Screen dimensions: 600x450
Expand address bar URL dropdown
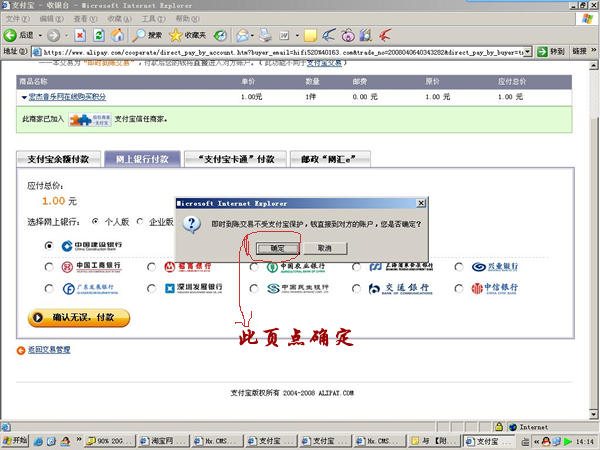[x=528, y=52]
